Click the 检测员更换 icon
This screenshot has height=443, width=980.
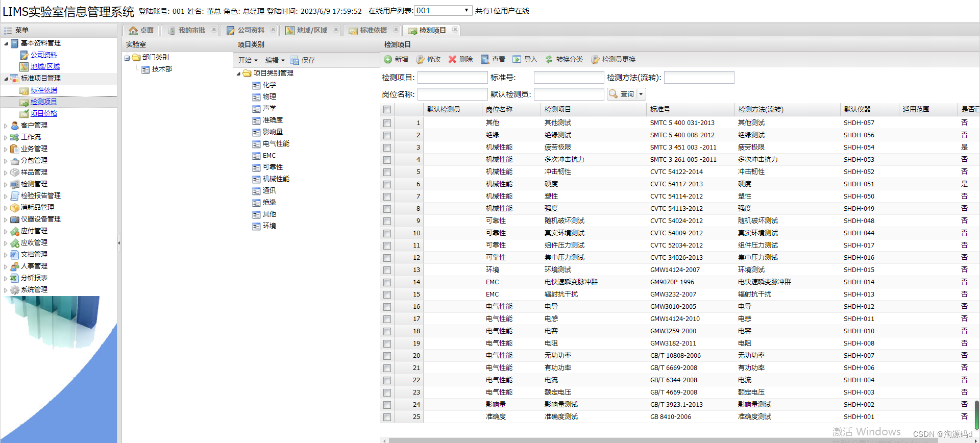pyautogui.click(x=595, y=60)
